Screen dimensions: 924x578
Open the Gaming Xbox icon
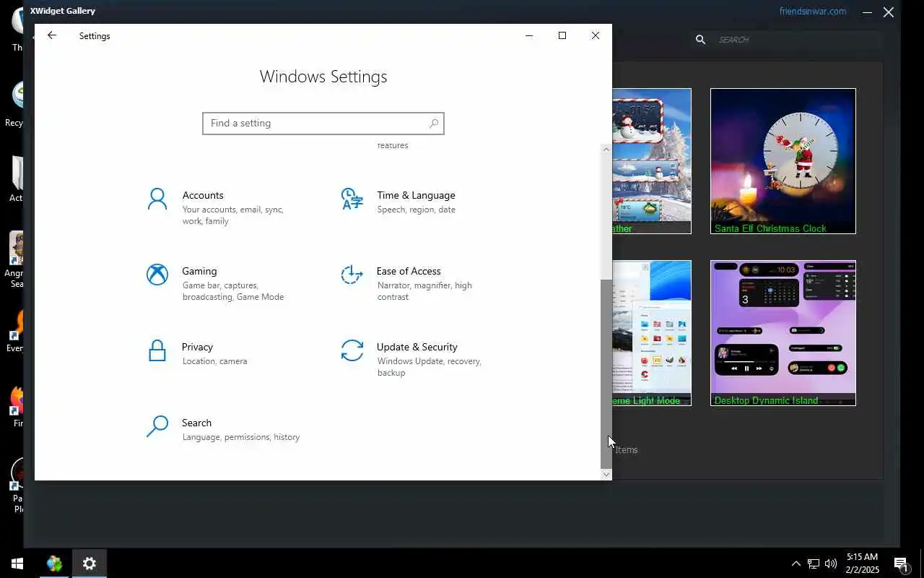(157, 275)
